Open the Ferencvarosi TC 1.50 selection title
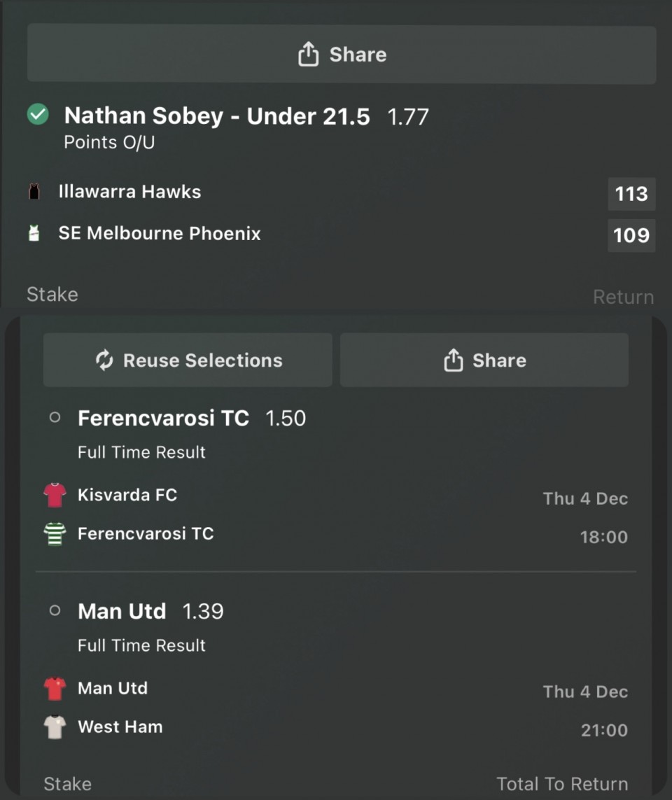672x800 pixels. point(163,419)
